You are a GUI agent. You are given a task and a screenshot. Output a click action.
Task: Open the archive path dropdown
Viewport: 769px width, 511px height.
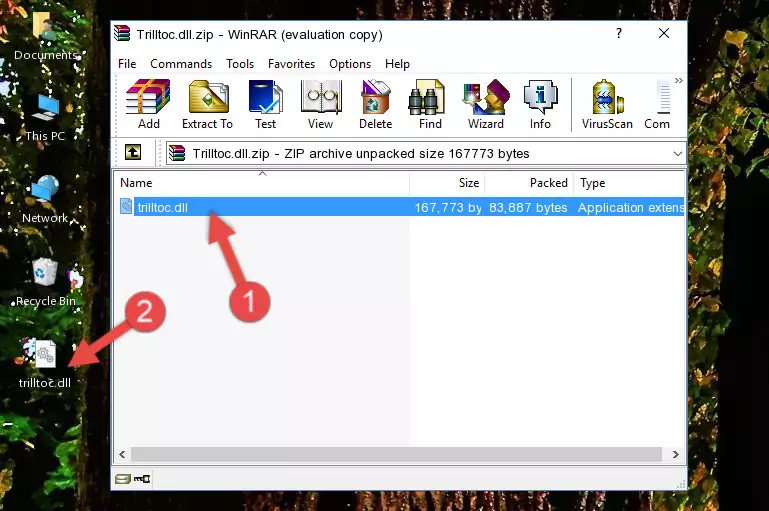tap(678, 153)
